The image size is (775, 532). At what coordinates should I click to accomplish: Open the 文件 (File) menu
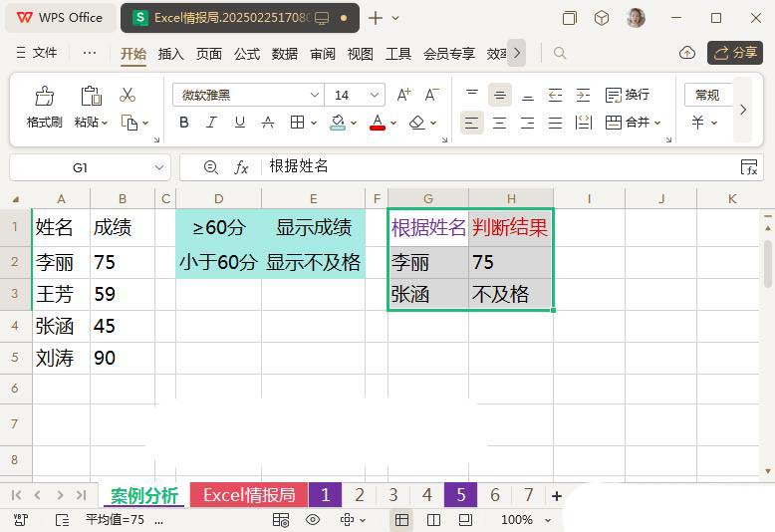click(x=37, y=53)
